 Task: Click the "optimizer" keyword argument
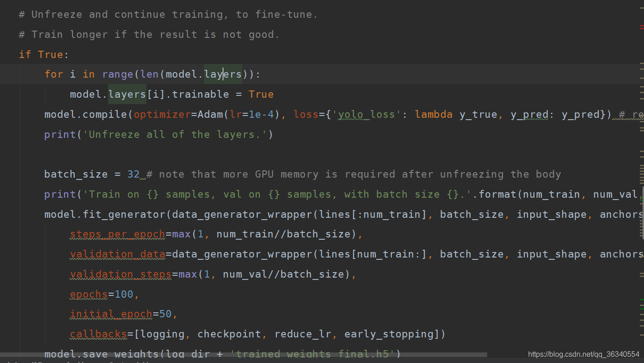click(162, 114)
